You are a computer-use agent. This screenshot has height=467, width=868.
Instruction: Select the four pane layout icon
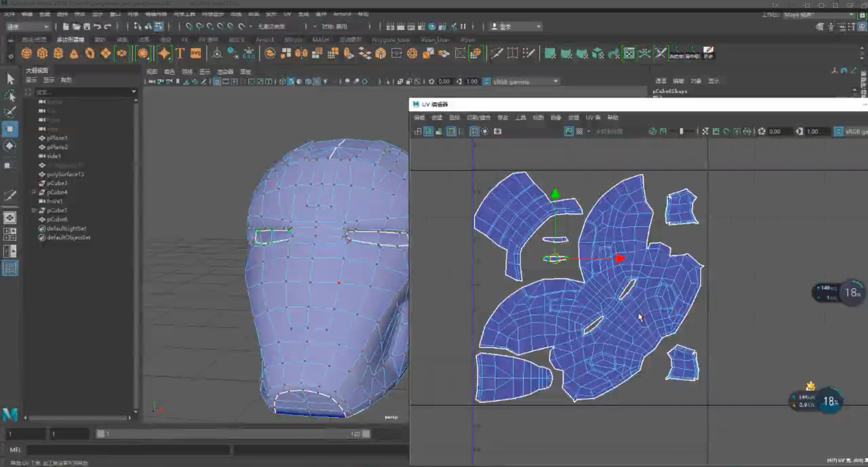(x=10, y=235)
